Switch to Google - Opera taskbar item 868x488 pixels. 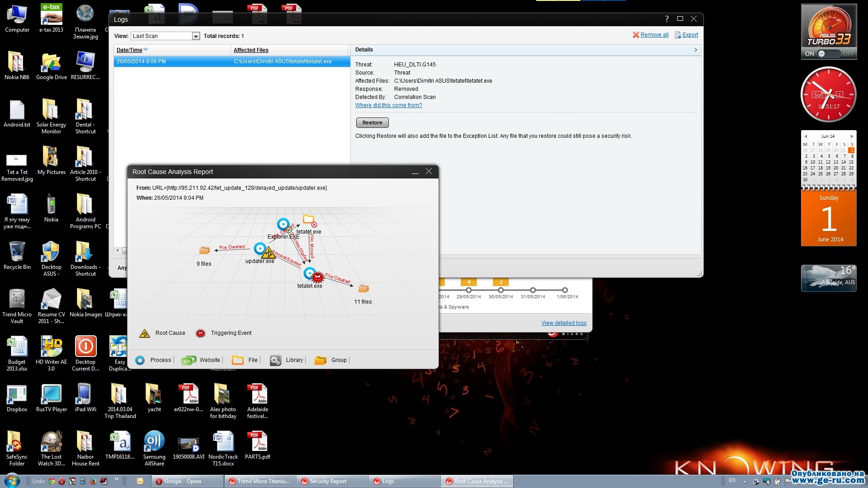pyautogui.click(x=188, y=481)
